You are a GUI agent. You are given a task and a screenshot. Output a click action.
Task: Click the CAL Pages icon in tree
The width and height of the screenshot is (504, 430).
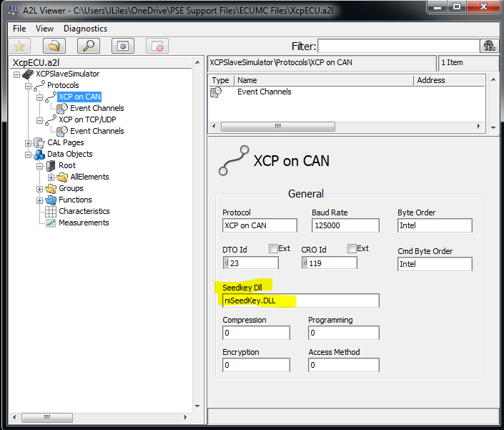click(39, 143)
